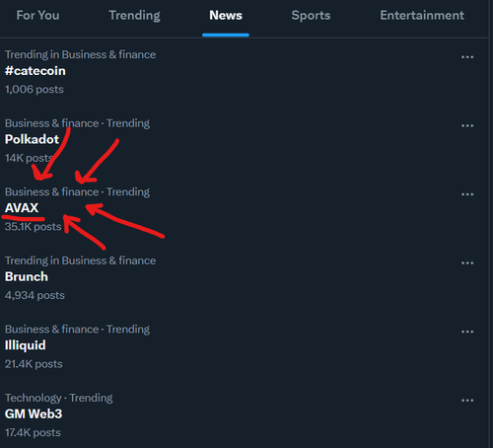Open more options for Brunch trend
The width and height of the screenshot is (493, 448).
467,263
